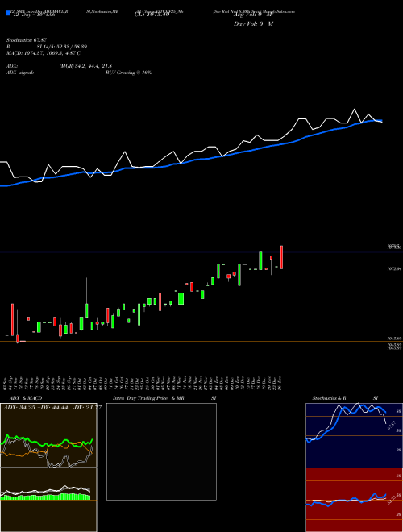Click the 'CL: 1073.40' closing price text

(152, 15)
